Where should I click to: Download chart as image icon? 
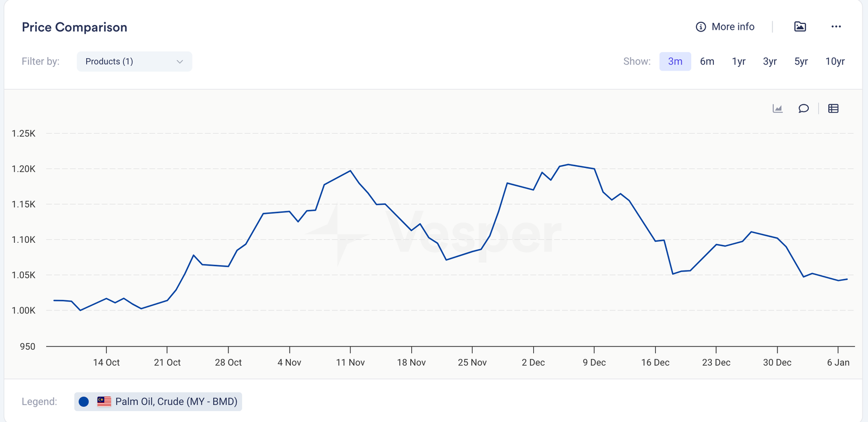(800, 27)
